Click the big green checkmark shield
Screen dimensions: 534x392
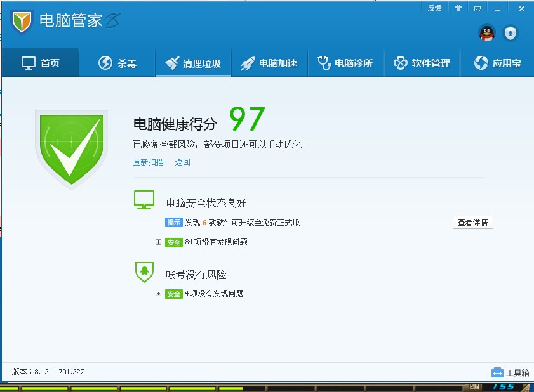72,150
